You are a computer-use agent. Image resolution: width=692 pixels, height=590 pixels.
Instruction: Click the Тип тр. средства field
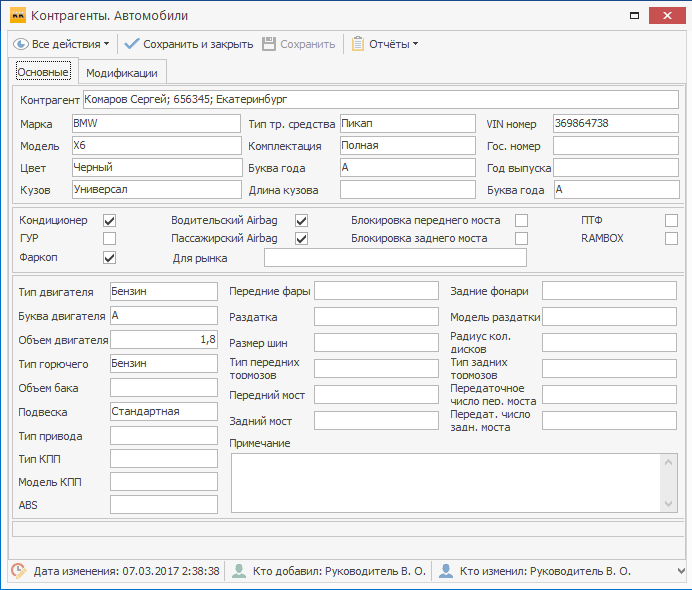(407, 124)
